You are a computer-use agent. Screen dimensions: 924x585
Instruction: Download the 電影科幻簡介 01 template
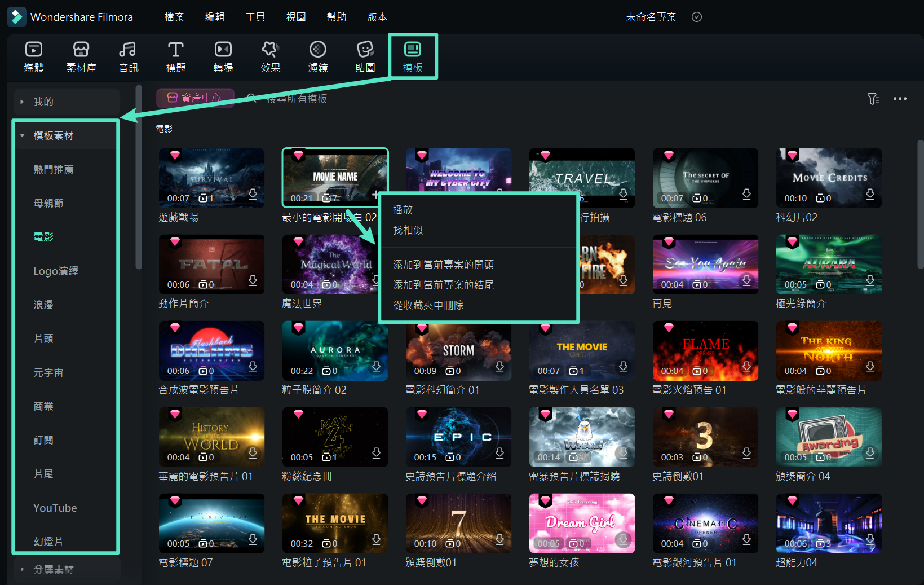(499, 367)
